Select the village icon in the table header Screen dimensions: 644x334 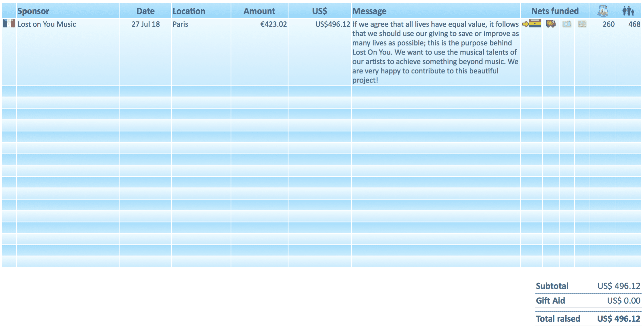point(602,10)
